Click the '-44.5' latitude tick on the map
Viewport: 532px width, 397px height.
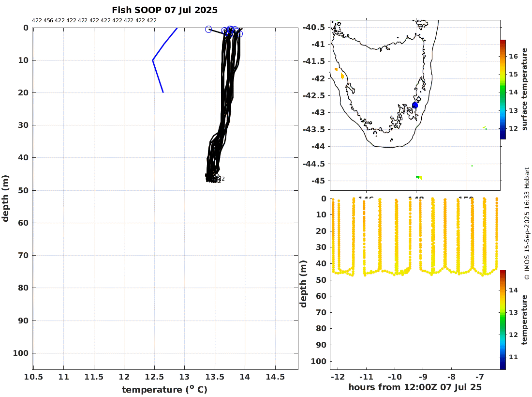point(313,164)
